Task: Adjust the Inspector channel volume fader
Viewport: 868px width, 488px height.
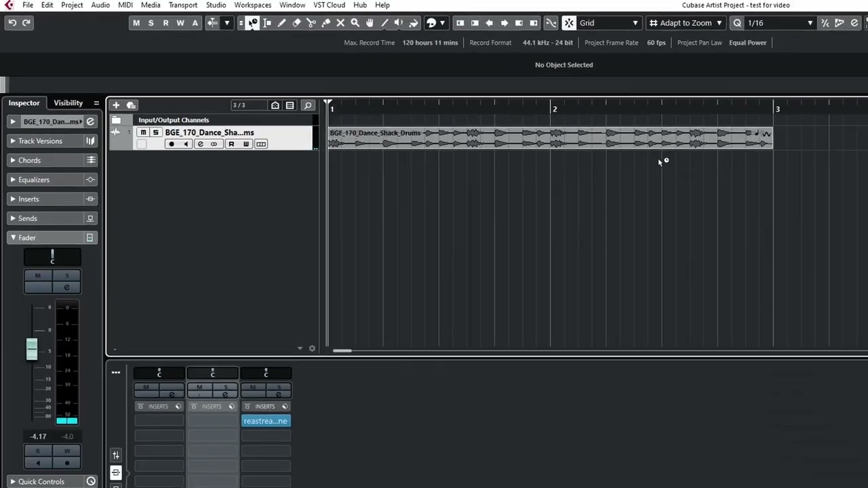Action: [x=32, y=348]
